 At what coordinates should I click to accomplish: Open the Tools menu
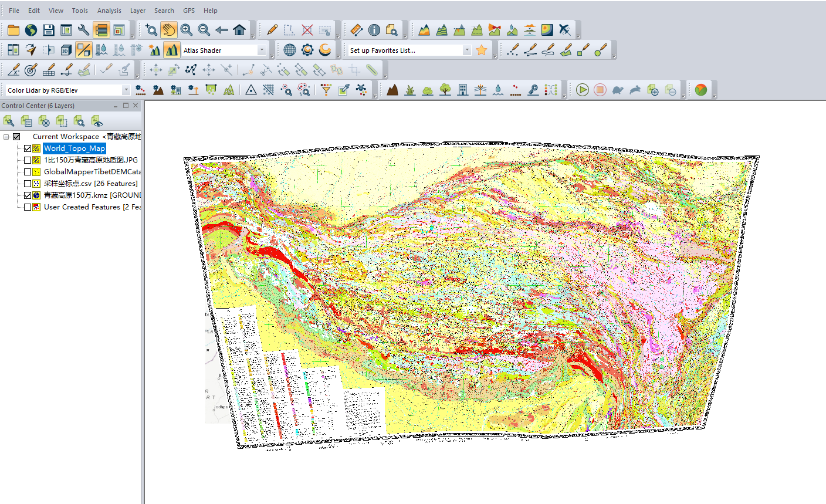click(x=80, y=11)
